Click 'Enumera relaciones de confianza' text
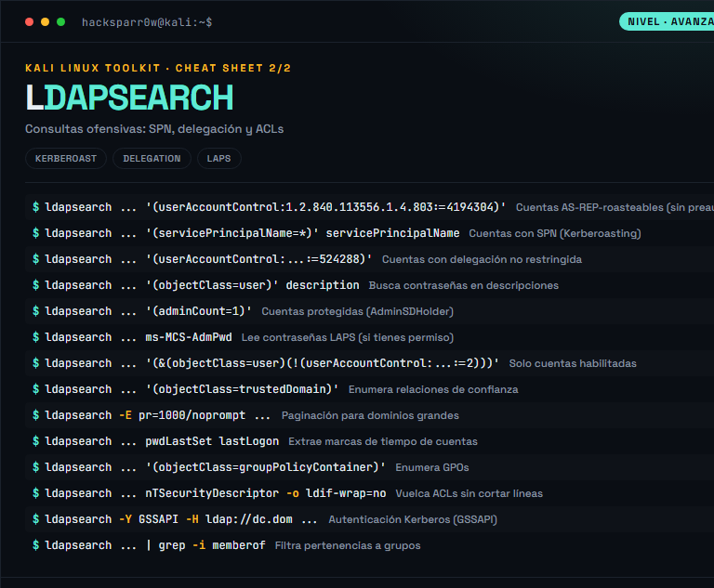Screen dimensions: 714x588 pyautogui.click(x=433, y=389)
